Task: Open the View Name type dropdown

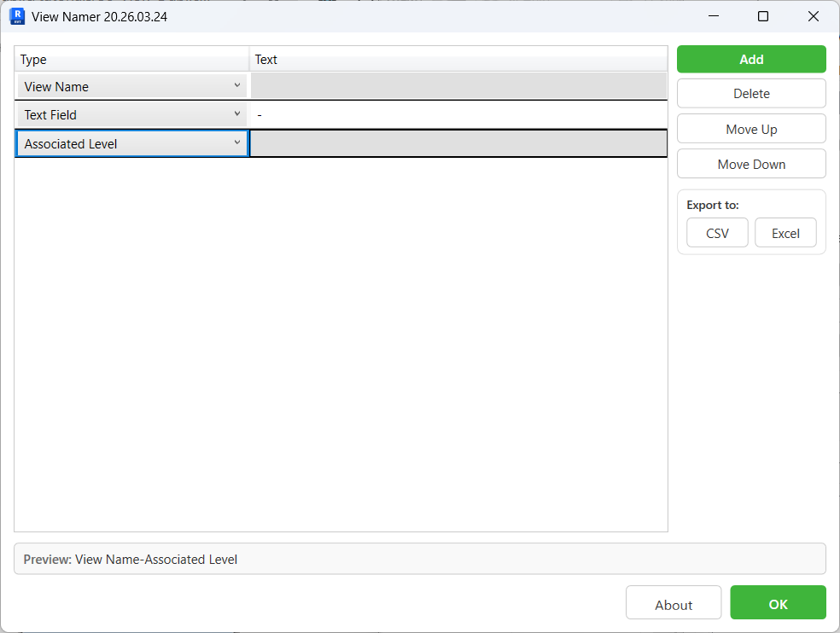Action: click(x=237, y=86)
